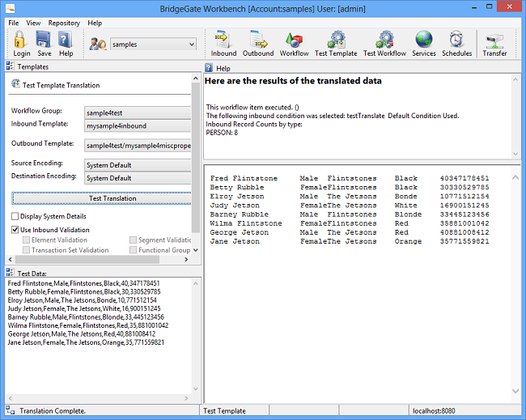Click the Test Data panel header icon
The width and height of the screenshot is (526, 420).
pos(10,273)
